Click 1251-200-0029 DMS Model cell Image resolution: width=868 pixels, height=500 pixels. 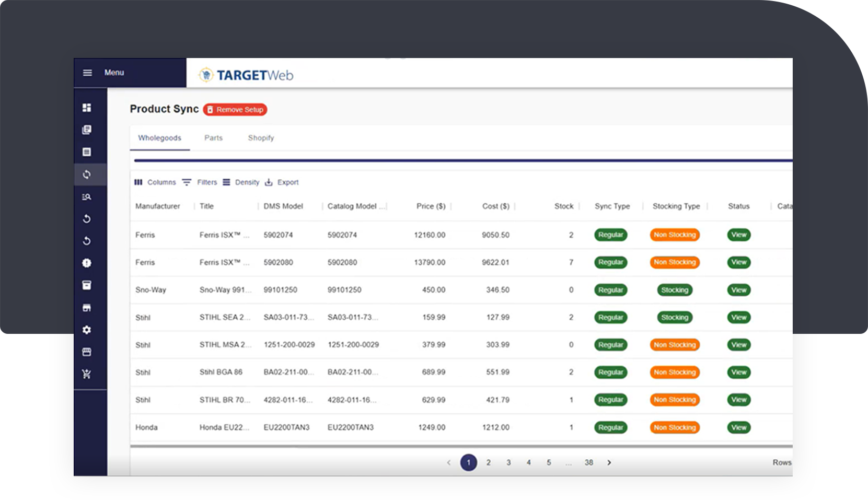tap(289, 345)
